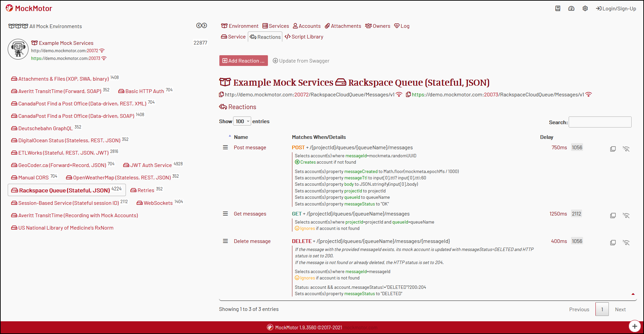
Task: Open the Script Library sub-tab
Action: coord(304,37)
